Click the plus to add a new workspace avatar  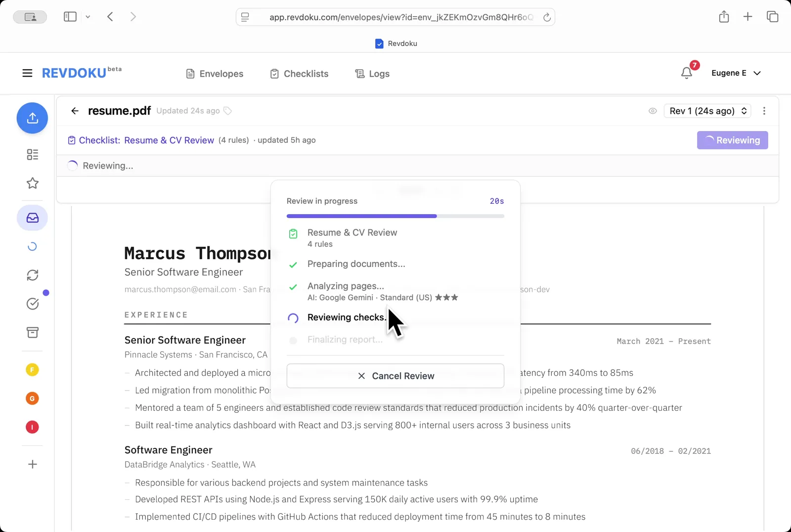pos(32,464)
